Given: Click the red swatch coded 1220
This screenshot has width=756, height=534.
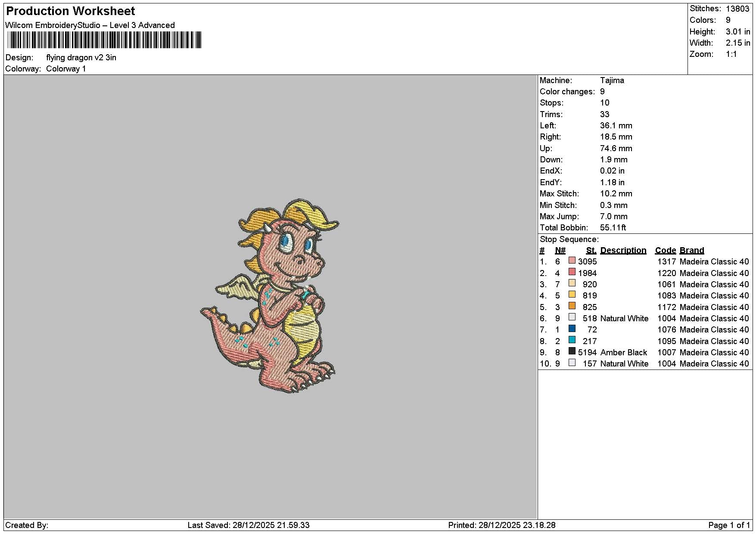Looking at the screenshot, I should [x=572, y=272].
